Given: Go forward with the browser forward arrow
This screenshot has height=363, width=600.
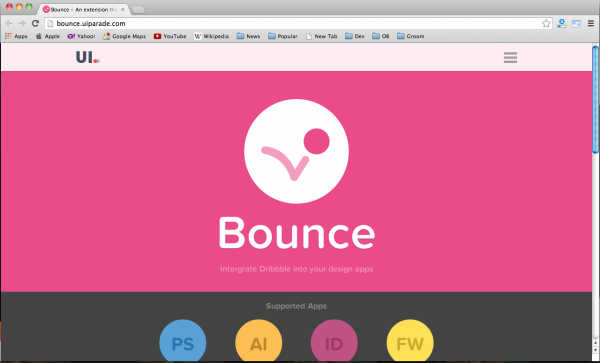Looking at the screenshot, I should click(22, 23).
